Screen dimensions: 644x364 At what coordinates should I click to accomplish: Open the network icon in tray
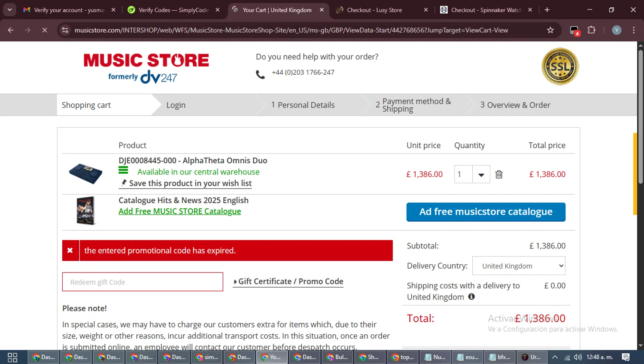tap(567, 357)
